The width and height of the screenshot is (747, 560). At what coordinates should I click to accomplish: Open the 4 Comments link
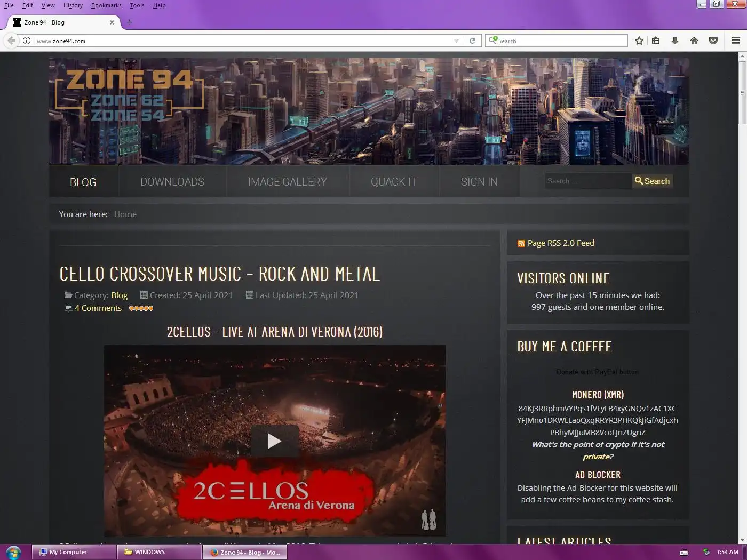coord(98,308)
